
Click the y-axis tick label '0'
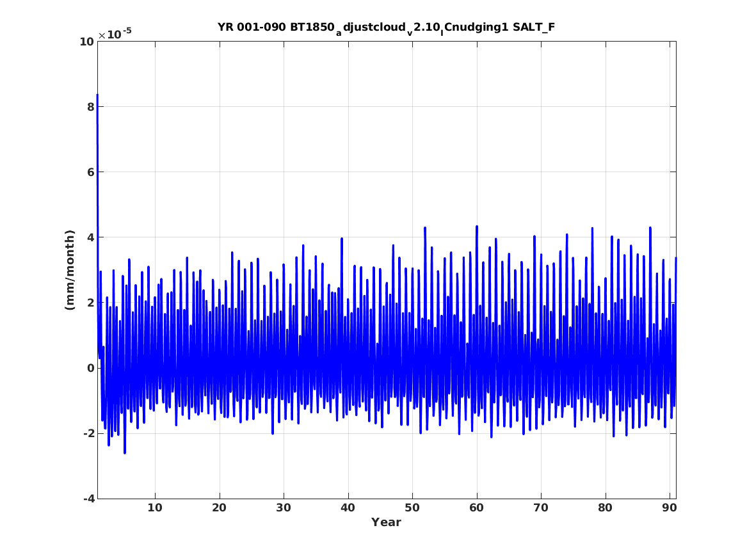[x=90, y=368]
